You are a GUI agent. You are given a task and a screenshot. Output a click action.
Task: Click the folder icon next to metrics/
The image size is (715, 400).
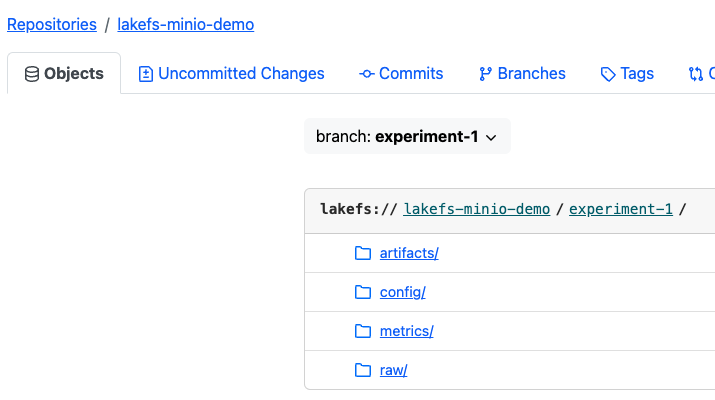pos(363,331)
